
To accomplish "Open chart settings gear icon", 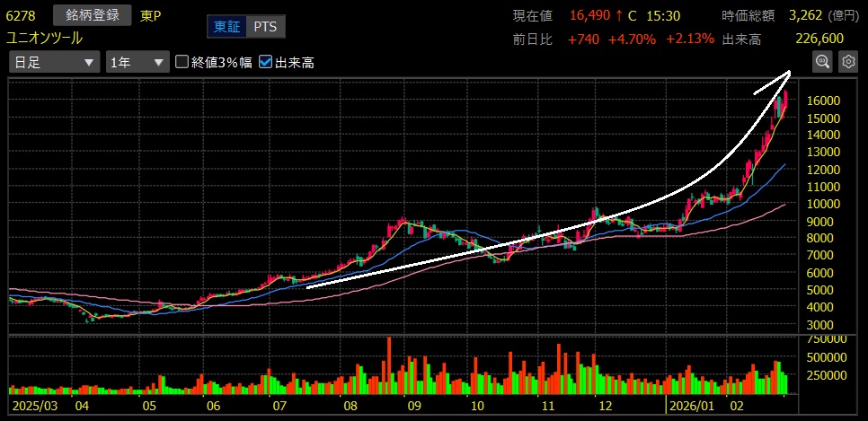I will 847,61.
